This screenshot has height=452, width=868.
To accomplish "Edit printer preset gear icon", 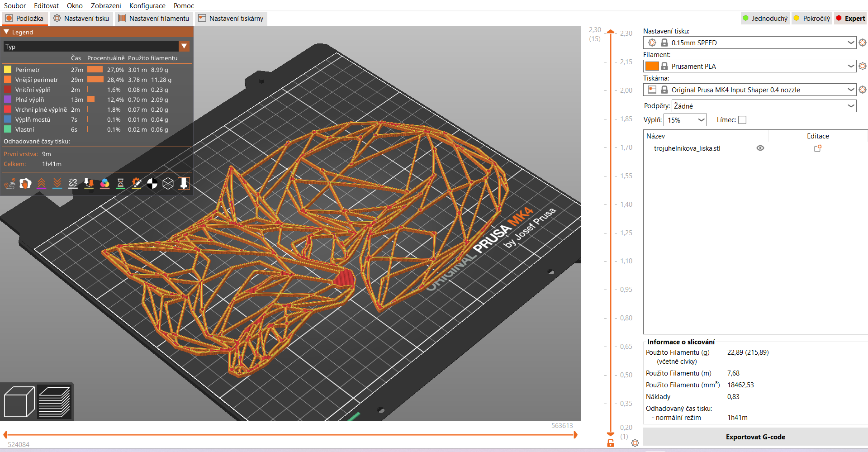I will (863, 90).
